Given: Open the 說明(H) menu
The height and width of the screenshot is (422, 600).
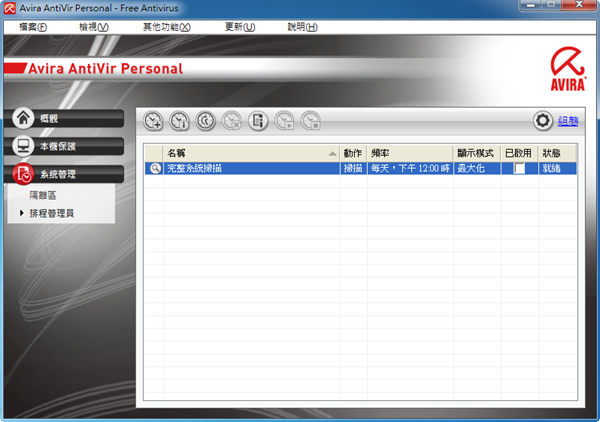Looking at the screenshot, I should point(302,27).
